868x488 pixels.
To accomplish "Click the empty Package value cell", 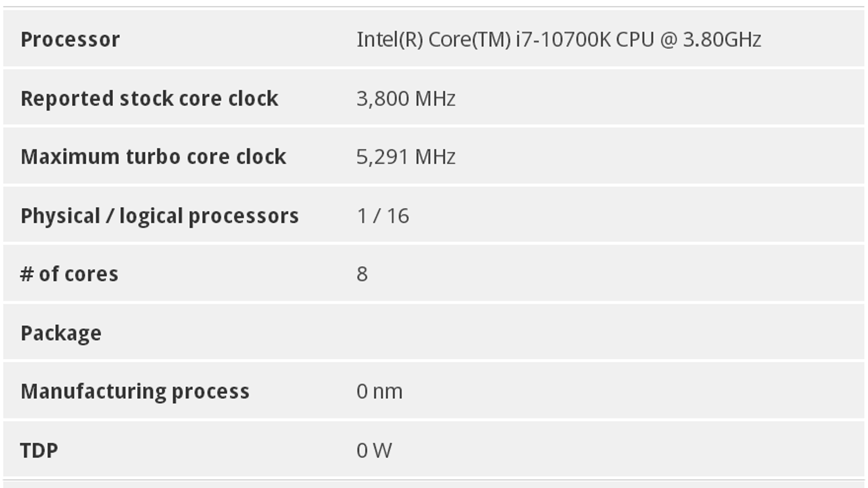I will pos(597,333).
